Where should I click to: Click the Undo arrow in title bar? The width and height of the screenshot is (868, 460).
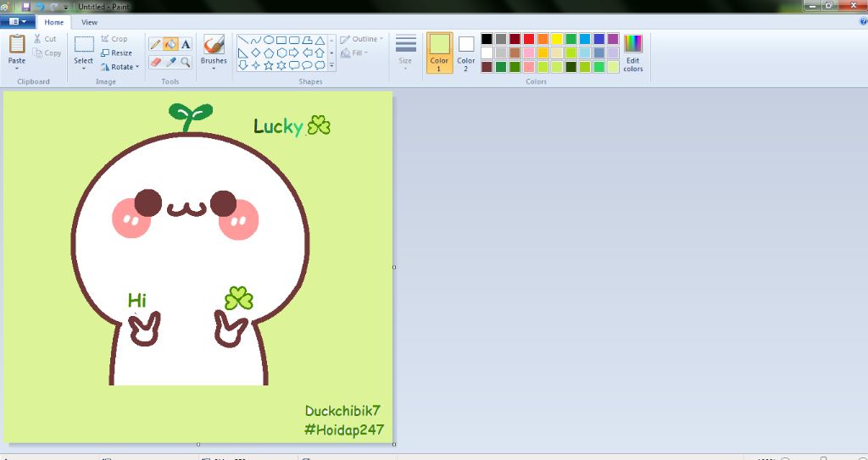[x=39, y=7]
